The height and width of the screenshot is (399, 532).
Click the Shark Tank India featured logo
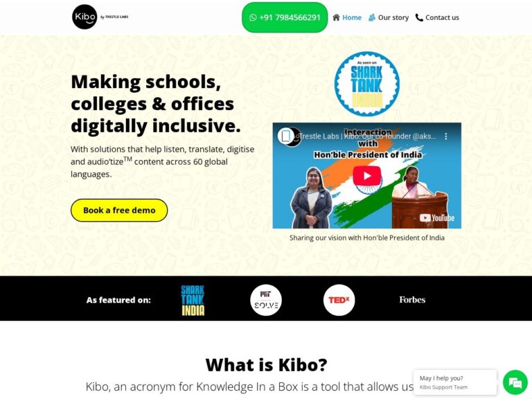193,300
